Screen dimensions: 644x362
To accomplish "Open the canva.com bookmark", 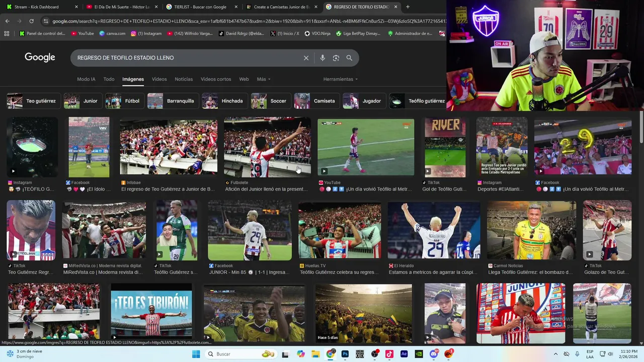I will click(x=113, y=34).
